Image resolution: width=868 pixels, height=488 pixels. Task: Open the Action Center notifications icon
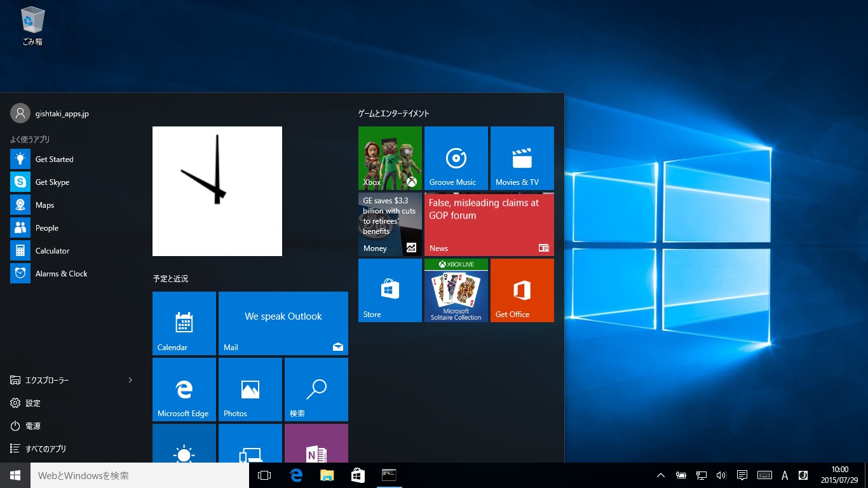point(742,475)
